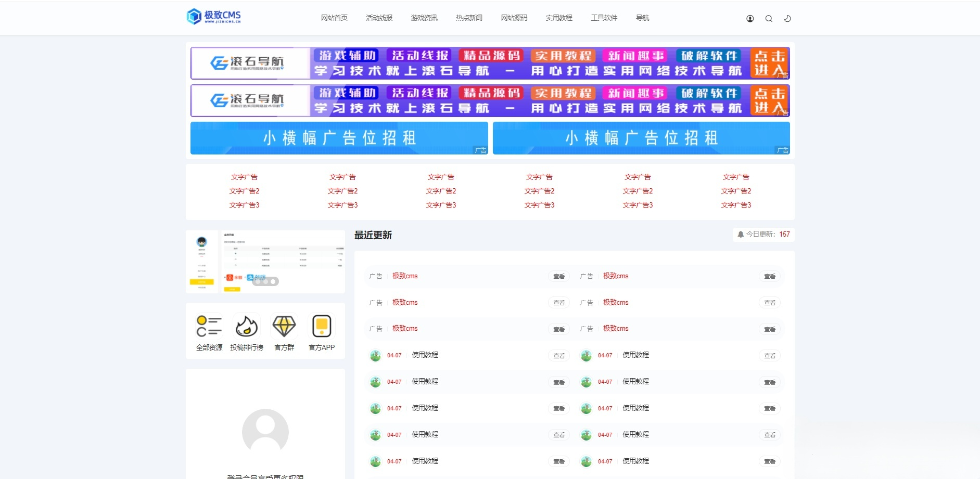980x479 pixels.
Task: Open the 官方APP phone icon
Action: coord(322,325)
